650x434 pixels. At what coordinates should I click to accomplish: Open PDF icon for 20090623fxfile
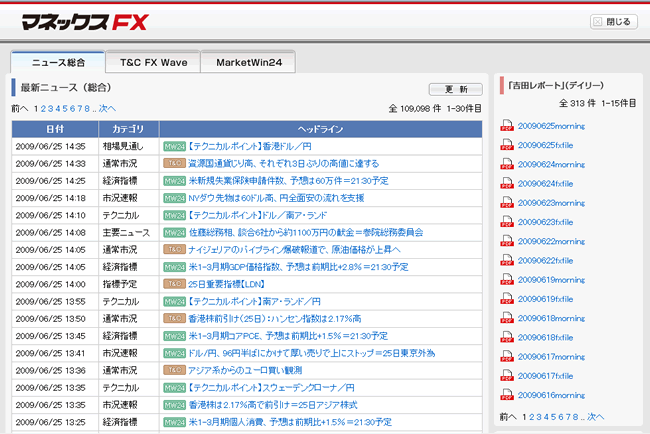[507, 222]
